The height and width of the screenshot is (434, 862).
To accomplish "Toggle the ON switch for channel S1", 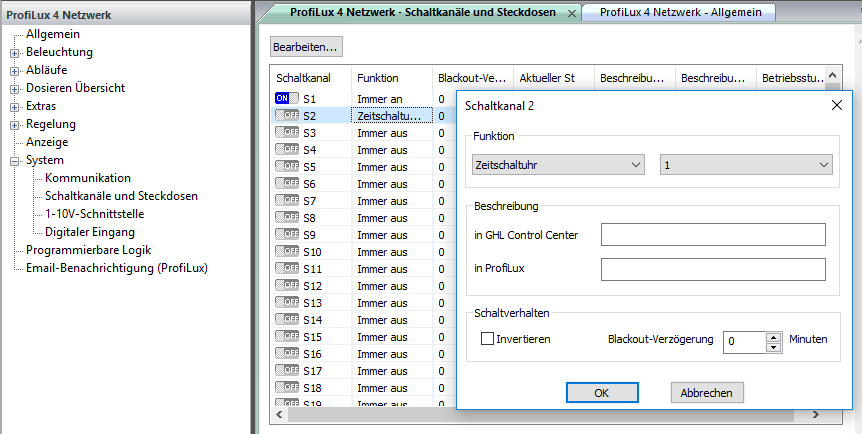I will (x=287, y=98).
